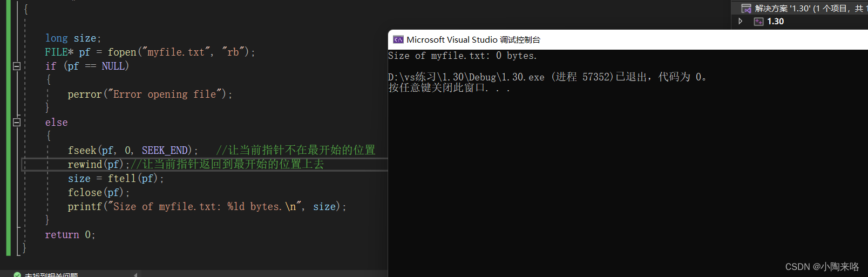Click the 'return 0;' statement
The height and width of the screenshot is (277, 868).
(x=70, y=235)
